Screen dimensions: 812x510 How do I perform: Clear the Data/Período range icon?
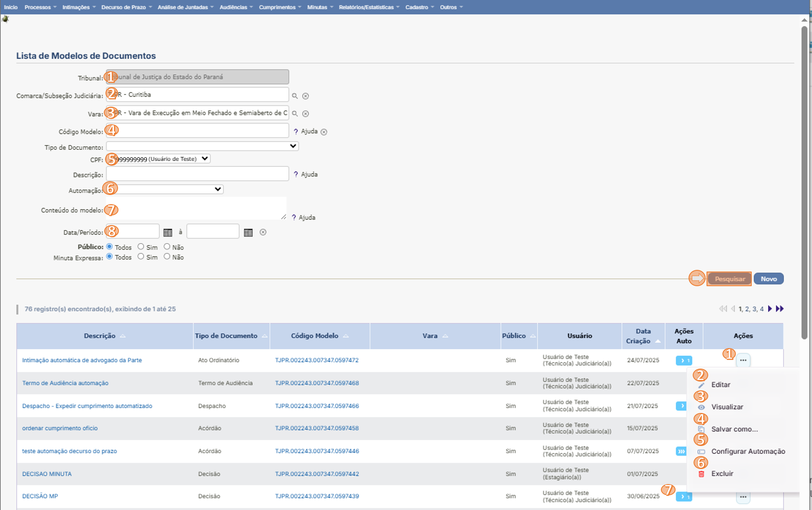click(x=263, y=232)
